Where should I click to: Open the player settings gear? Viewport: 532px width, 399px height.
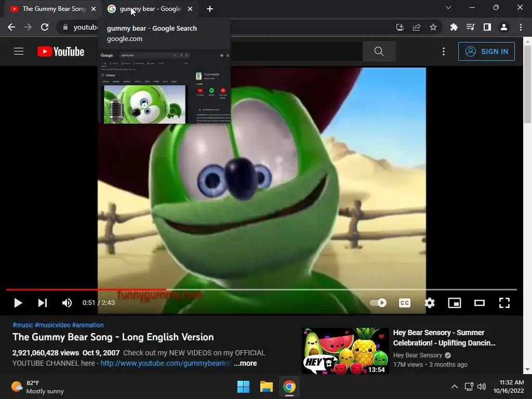[x=430, y=303]
